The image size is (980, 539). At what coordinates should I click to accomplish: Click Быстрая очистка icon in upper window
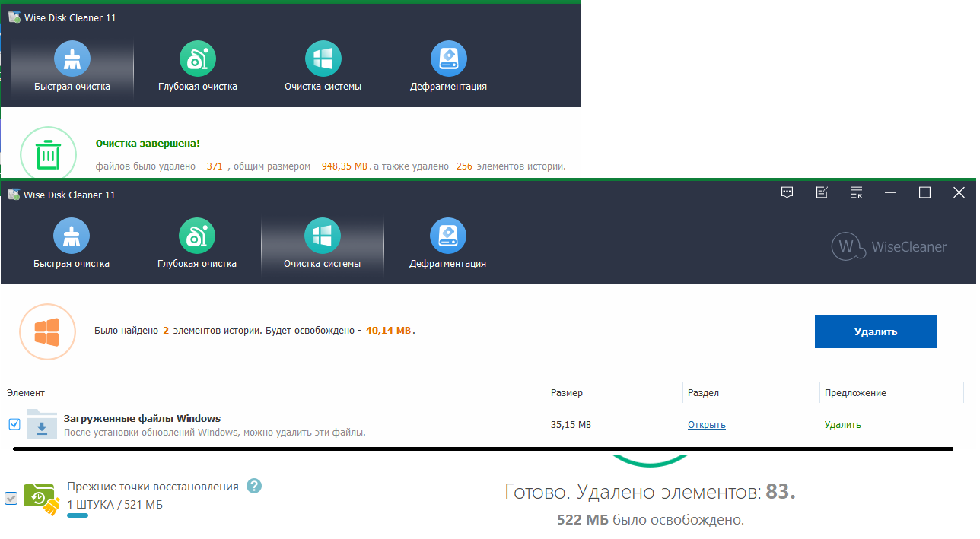[x=72, y=59]
